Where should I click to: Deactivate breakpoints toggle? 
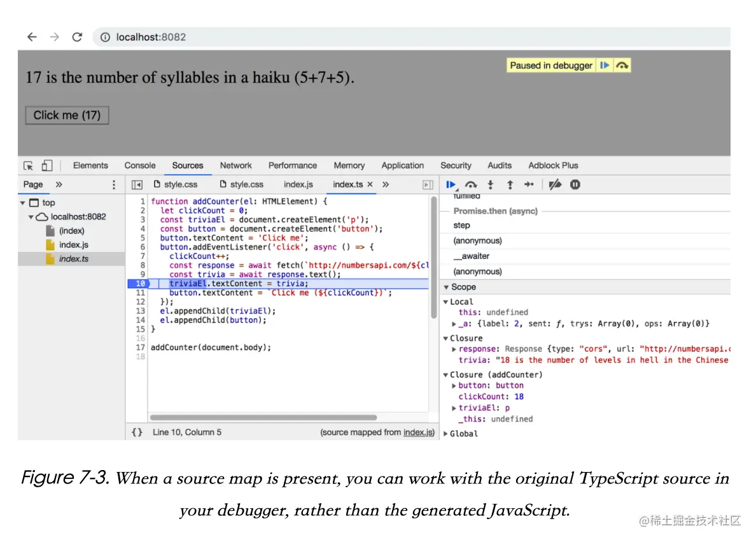(x=555, y=184)
